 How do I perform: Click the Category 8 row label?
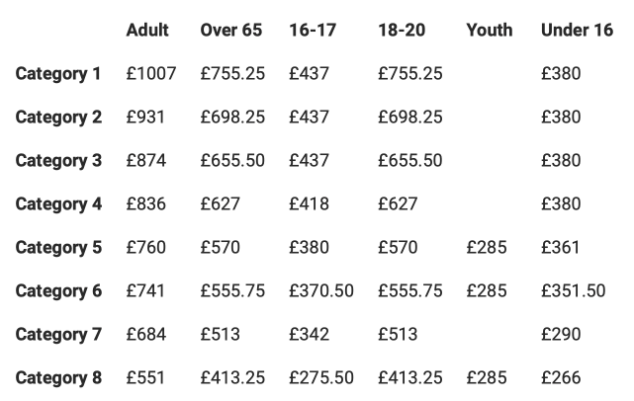[x=59, y=378]
